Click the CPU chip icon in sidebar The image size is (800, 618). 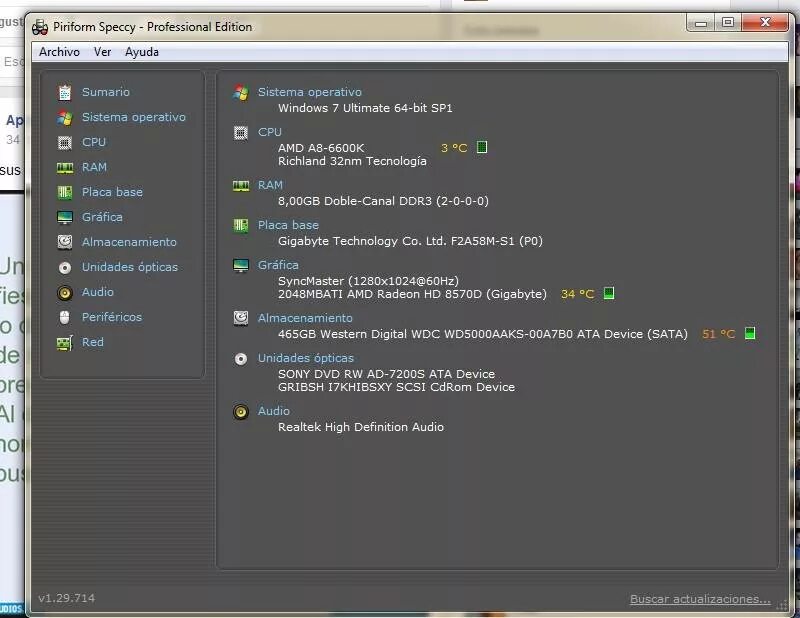coord(65,142)
